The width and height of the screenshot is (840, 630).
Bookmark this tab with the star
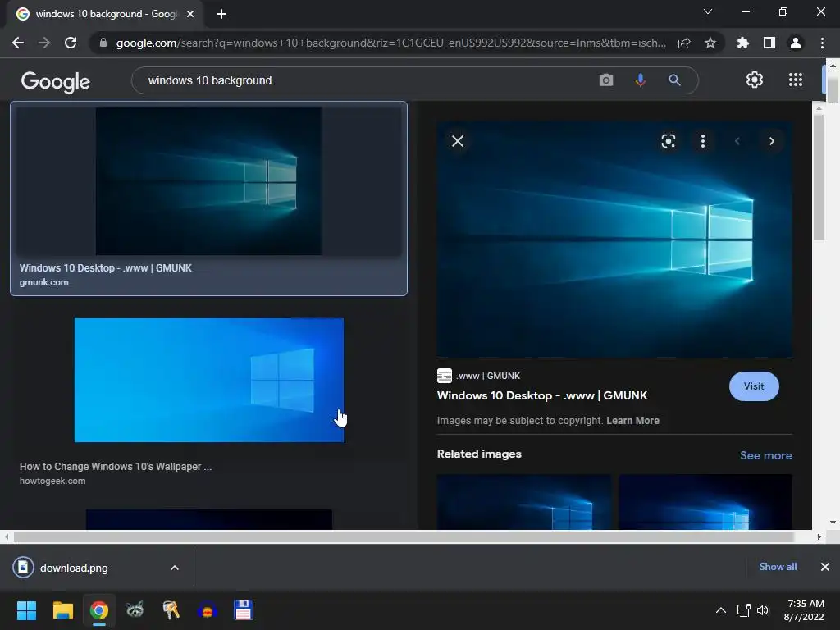click(x=710, y=43)
